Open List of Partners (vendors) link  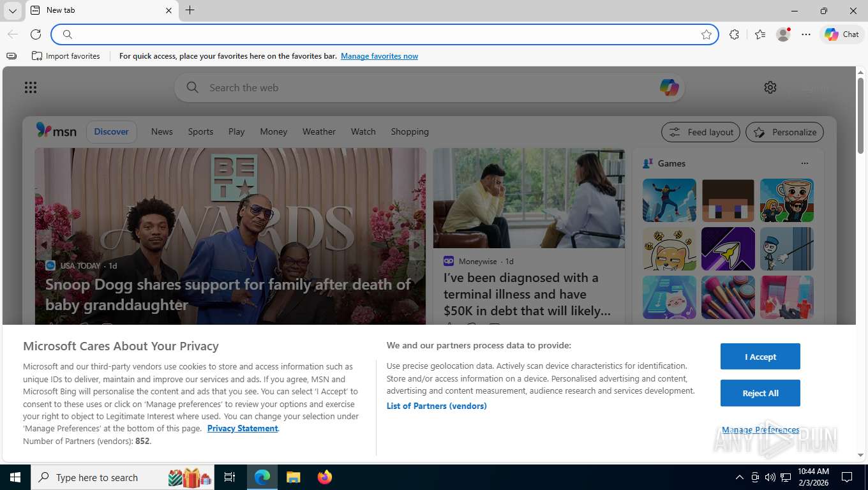coord(437,406)
